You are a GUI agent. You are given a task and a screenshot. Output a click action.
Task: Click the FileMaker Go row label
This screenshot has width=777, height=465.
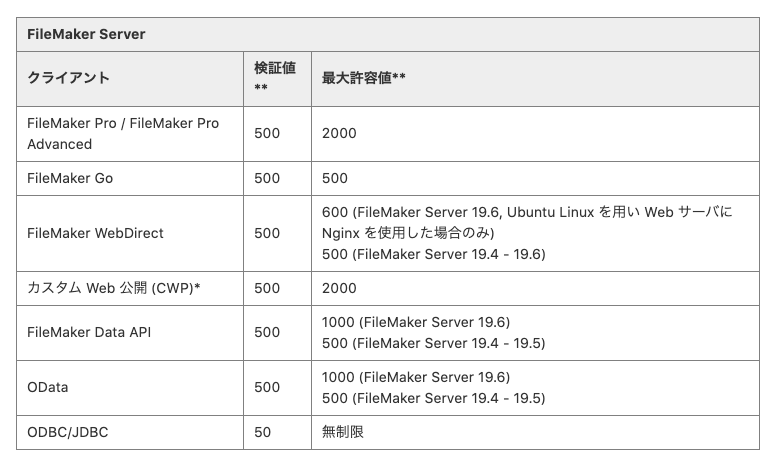coord(70,178)
